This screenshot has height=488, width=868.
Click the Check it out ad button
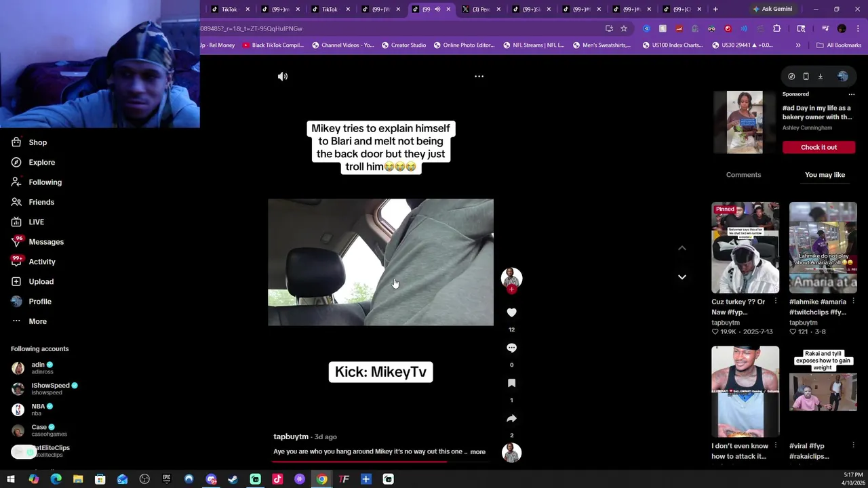click(x=818, y=147)
